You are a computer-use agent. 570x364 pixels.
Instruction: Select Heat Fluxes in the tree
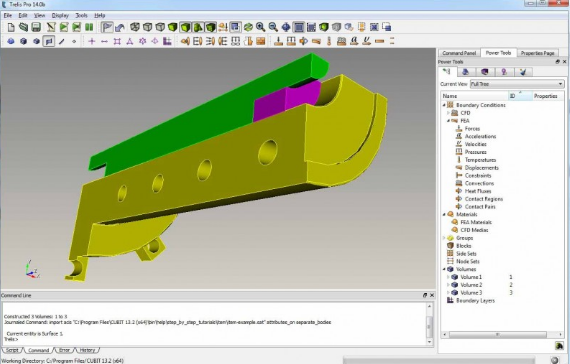click(478, 191)
